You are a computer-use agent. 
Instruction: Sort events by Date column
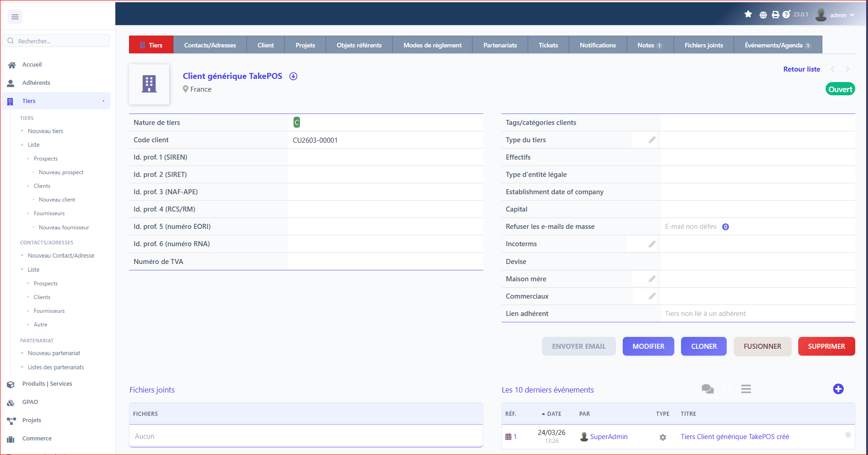pyautogui.click(x=553, y=414)
